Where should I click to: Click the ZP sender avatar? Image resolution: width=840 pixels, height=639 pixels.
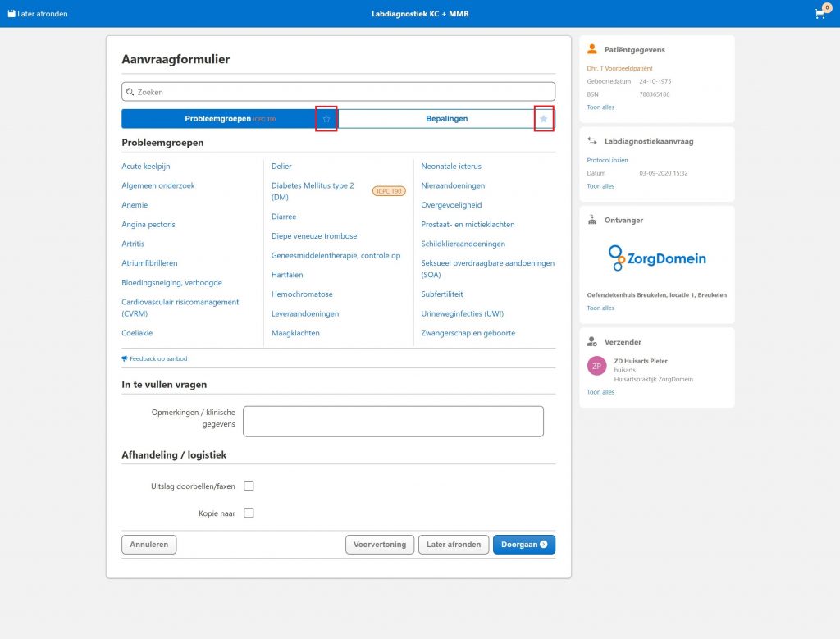click(x=596, y=367)
